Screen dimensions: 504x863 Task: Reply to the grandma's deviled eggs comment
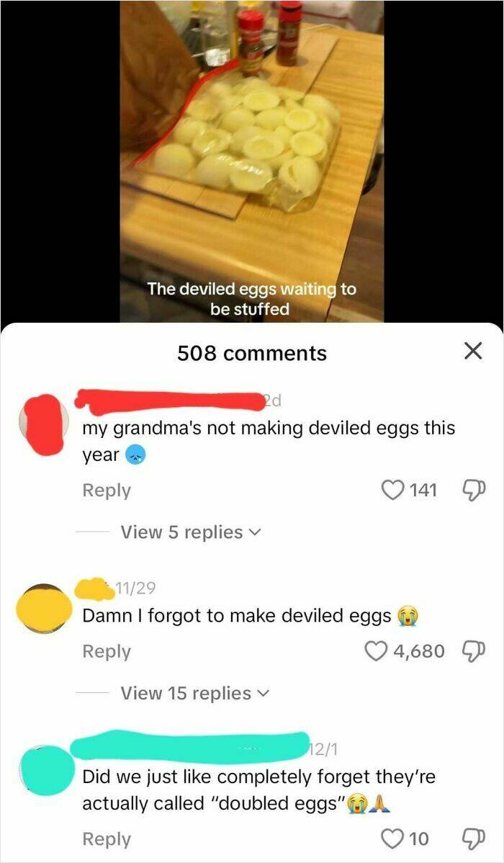pos(107,490)
